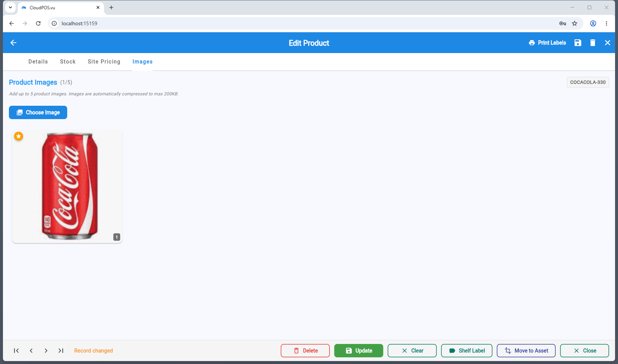The image size is (618, 364).
Task: Bookmark this page with star icon
Action: click(575, 23)
